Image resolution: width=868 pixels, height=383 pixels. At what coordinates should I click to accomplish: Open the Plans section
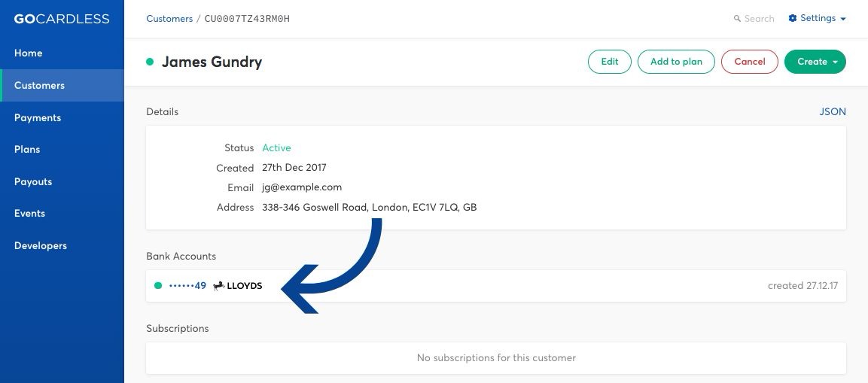(27, 150)
